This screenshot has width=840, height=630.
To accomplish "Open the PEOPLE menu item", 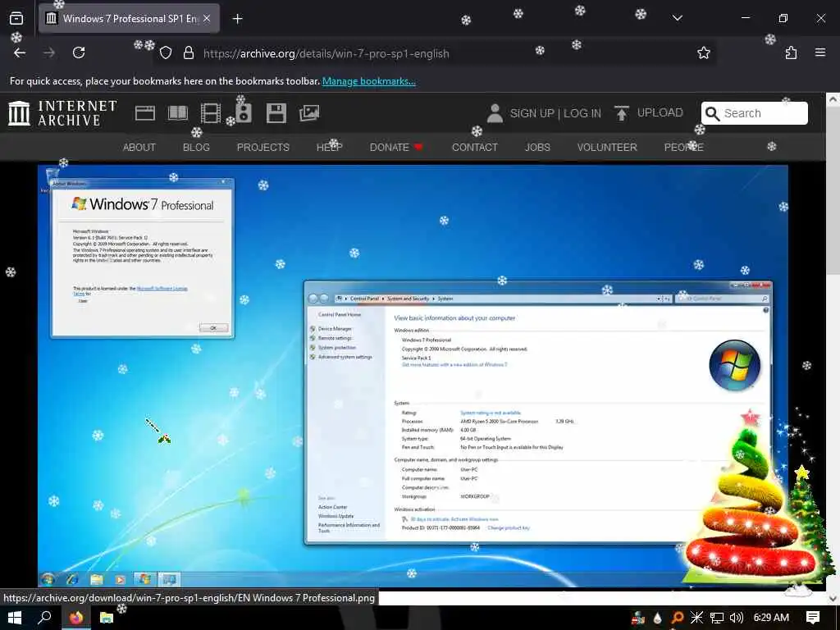I will tap(683, 148).
